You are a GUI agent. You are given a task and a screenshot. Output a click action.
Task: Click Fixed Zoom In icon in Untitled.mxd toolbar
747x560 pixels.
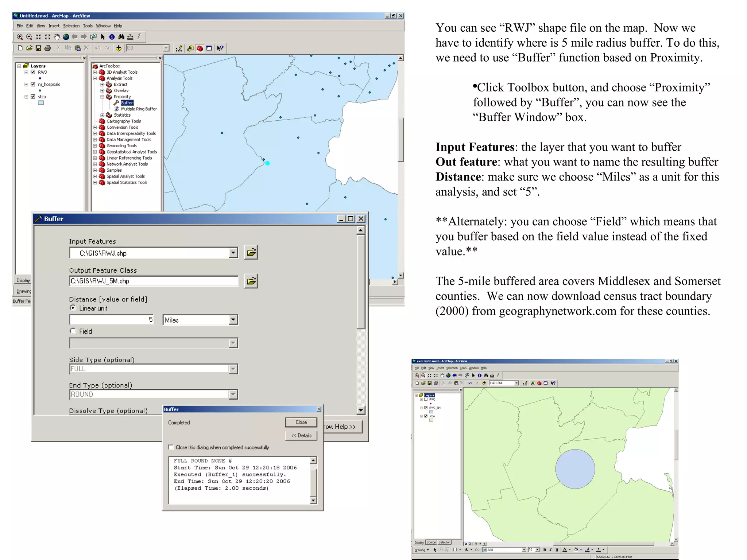pyautogui.click(x=38, y=37)
